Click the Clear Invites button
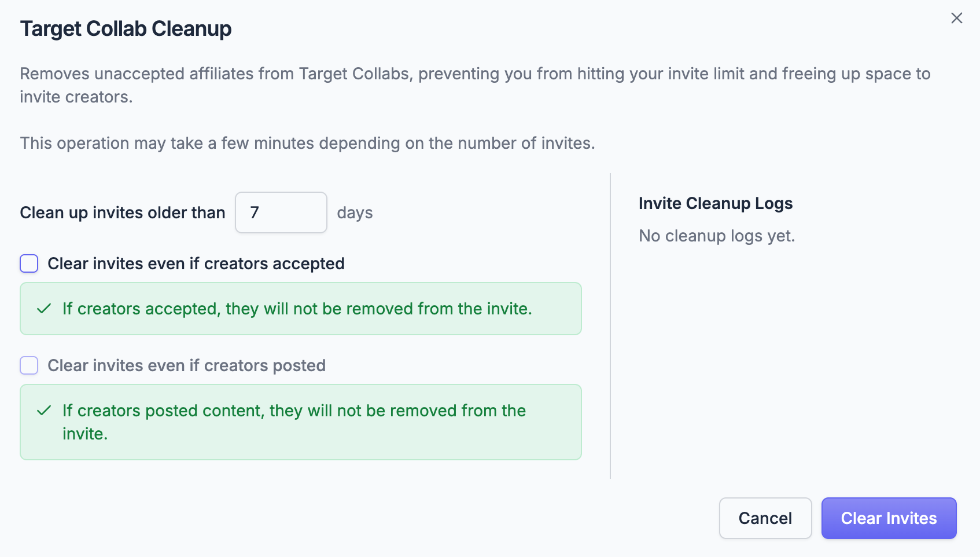Image resolution: width=980 pixels, height=557 pixels. click(889, 518)
